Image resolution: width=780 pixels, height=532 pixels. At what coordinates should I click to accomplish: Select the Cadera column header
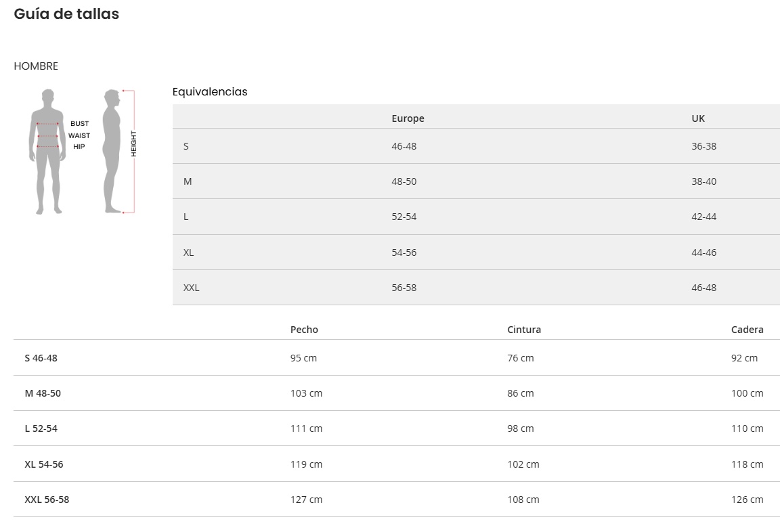[x=747, y=330]
